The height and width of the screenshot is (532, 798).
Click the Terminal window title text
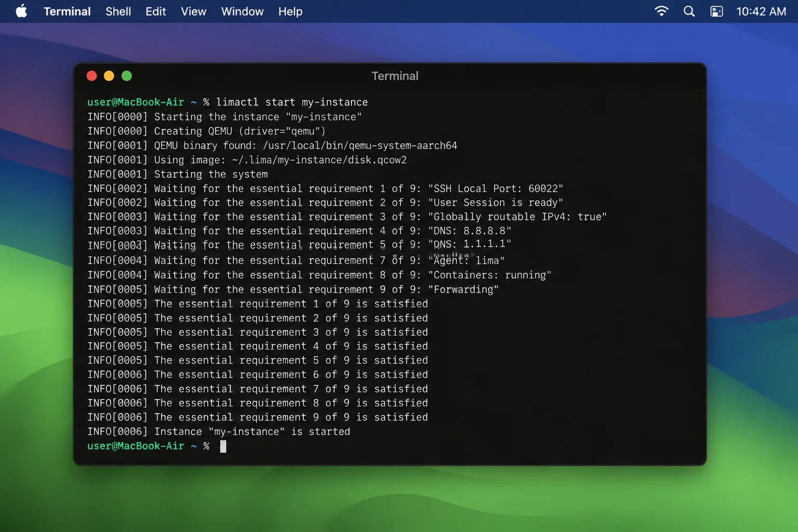395,76
